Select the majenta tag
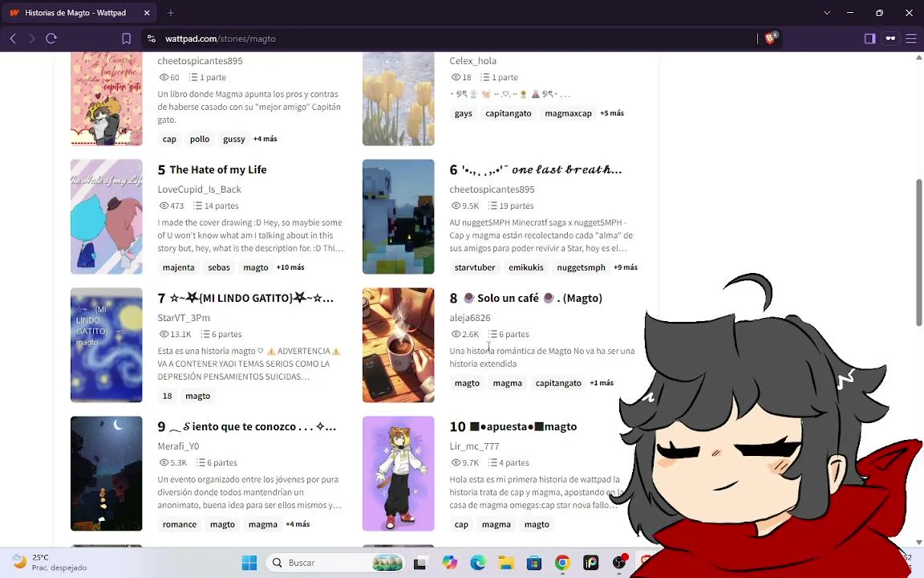The image size is (924, 578). pyautogui.click(x=179, y=267)
